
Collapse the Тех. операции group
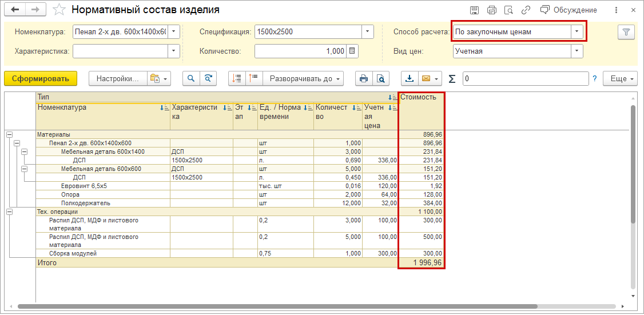click(x=9, y=212)
